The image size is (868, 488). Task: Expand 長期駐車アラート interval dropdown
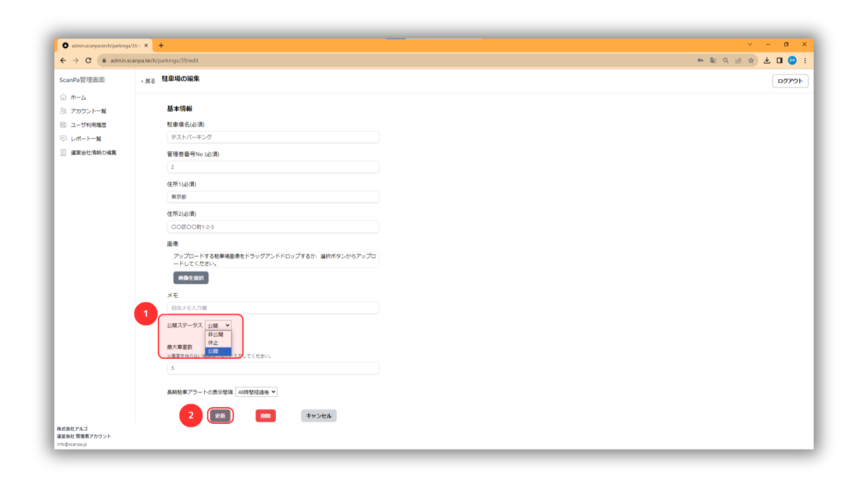[256, 392]
